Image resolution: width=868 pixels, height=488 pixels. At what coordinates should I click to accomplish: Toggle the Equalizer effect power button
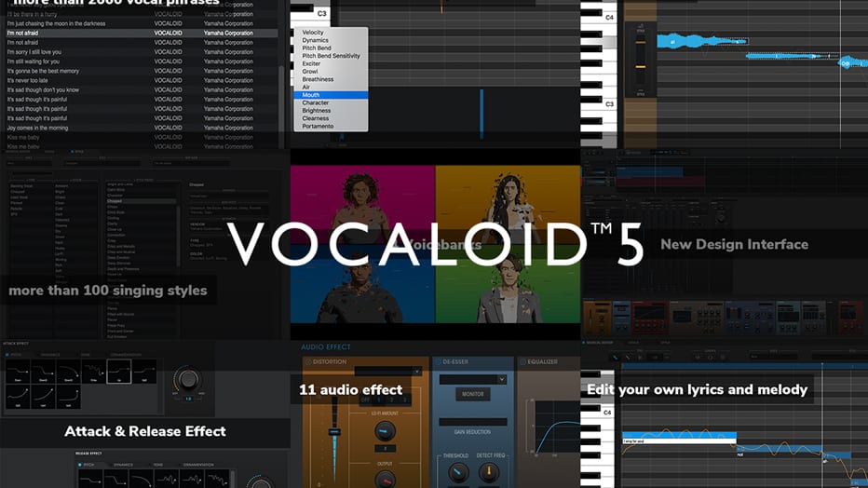click(523, 362)
